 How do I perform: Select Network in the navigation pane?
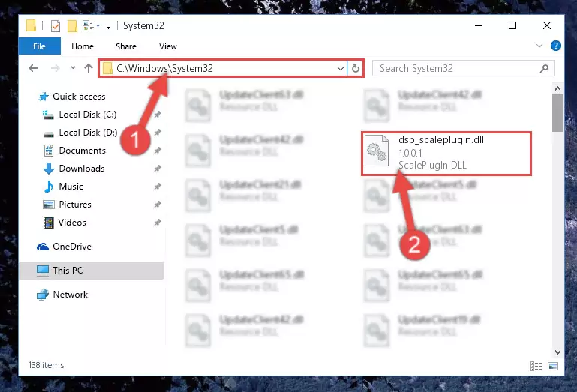[x=70, y=295]
